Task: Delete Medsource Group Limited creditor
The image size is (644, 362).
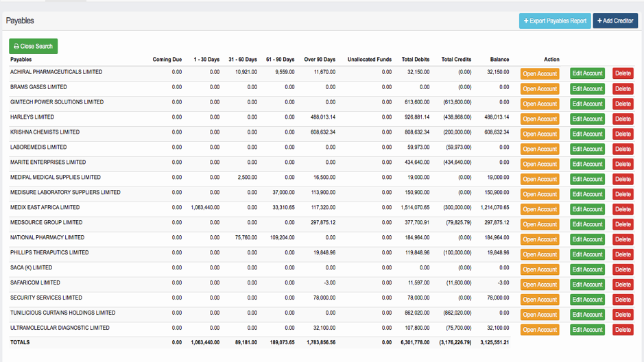Action: point(623,224)
